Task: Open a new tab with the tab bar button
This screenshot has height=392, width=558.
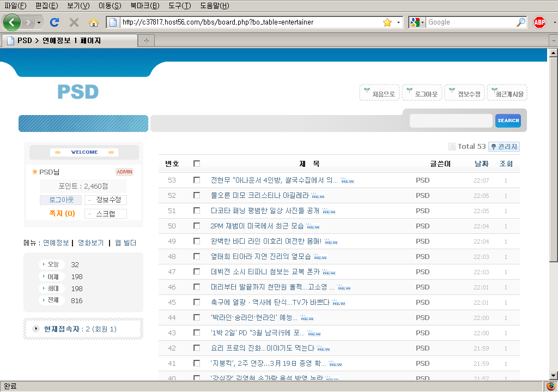Action: pos(146,41)
